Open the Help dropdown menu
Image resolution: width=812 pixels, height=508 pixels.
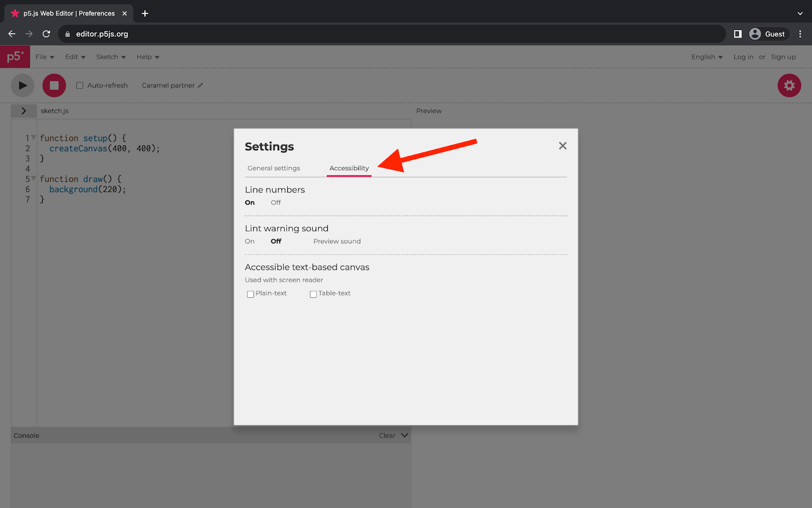tap(147, 57)
